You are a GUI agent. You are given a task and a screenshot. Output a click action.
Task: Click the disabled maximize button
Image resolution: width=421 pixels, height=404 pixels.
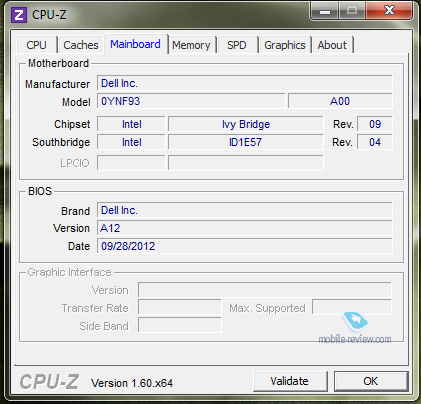[352, 11]
